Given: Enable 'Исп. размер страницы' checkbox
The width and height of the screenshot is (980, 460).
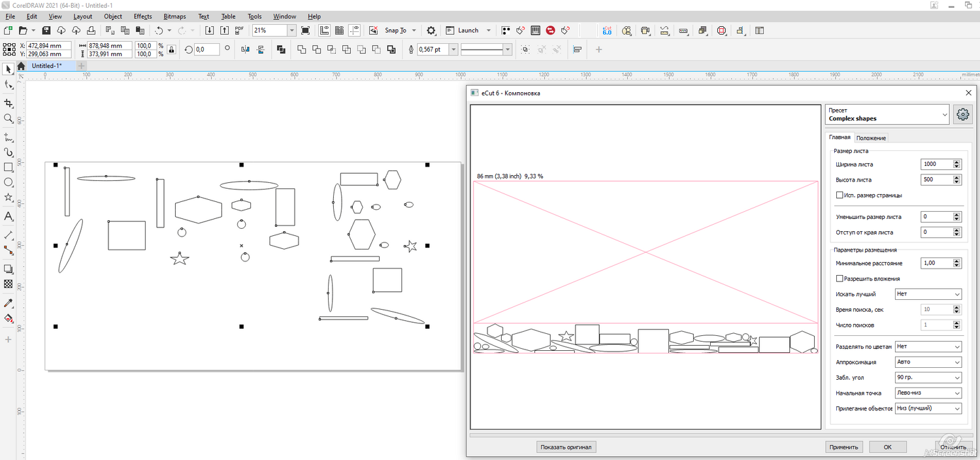Looking at the screenshot, I should click(840, 195).
